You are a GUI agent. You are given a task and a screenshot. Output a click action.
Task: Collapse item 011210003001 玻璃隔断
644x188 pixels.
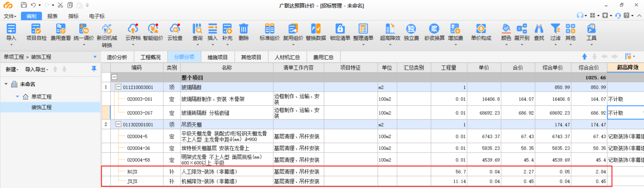pyautogui.click(x=118, y=87)
